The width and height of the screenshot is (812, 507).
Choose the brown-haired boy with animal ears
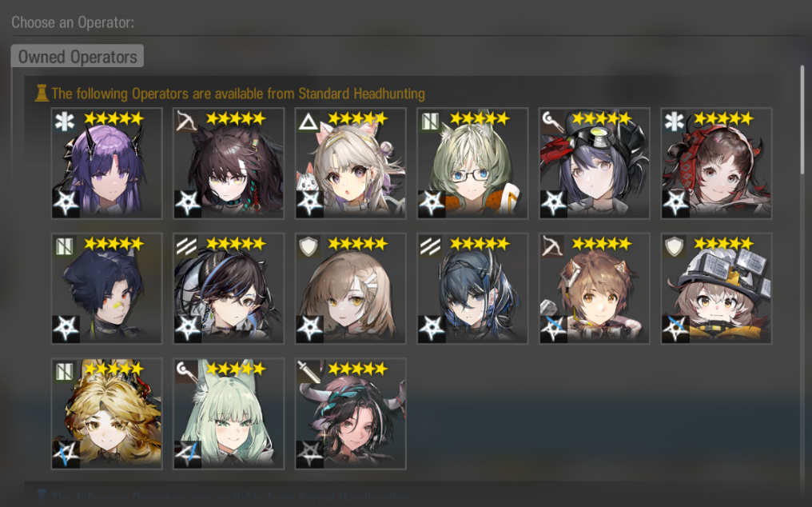click(x=594, y=288)
